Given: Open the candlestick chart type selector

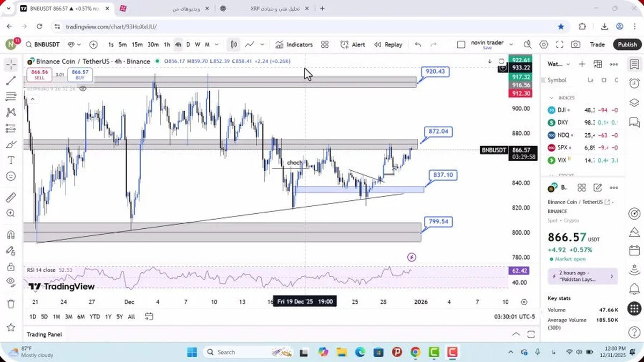Looking at the screenshot, I should [233, 45].
